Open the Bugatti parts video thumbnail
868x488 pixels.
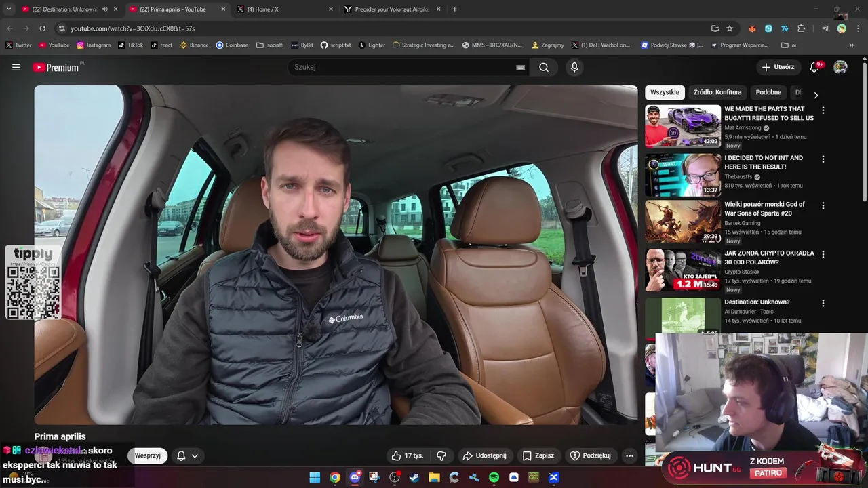[x=683, y=126]
